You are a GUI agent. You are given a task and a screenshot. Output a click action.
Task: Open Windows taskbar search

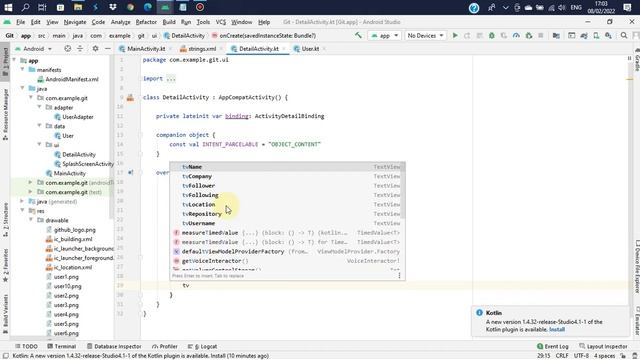25,7
